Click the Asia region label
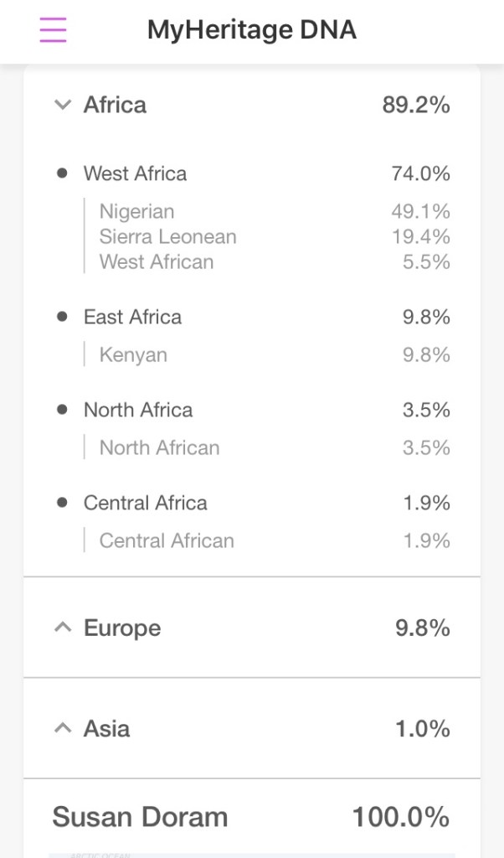 point(106,728)
